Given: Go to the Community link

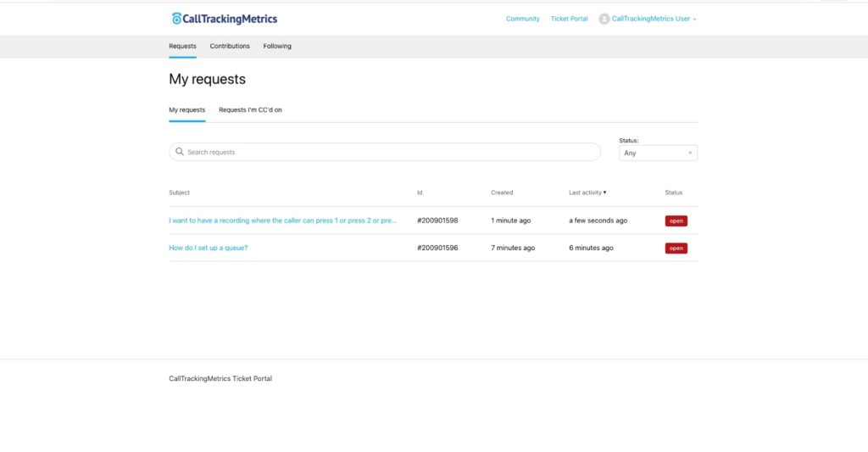Looking at the screenshot, I should (x=523, y=19).
